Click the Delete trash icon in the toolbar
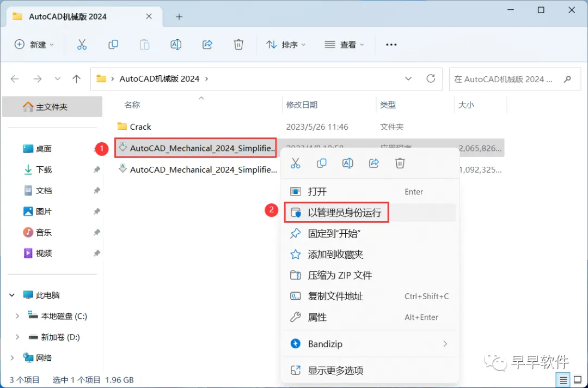Image resolution: width=588 pixels, height=388 pixels. (238, 45)
